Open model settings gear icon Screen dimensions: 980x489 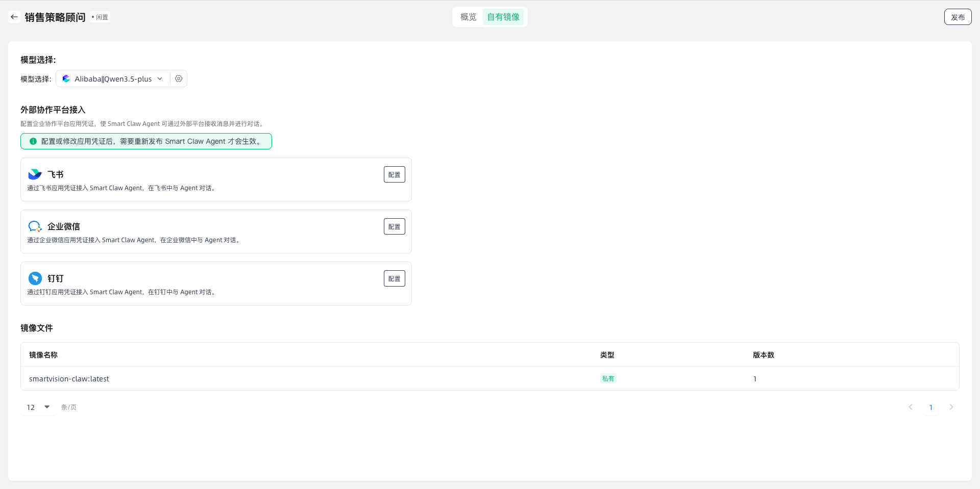179,79
